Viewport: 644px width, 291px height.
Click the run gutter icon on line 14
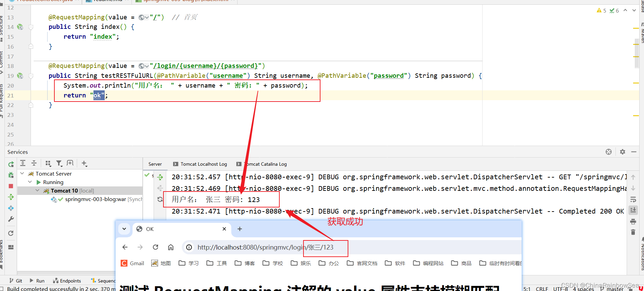(x=20, y=27)
